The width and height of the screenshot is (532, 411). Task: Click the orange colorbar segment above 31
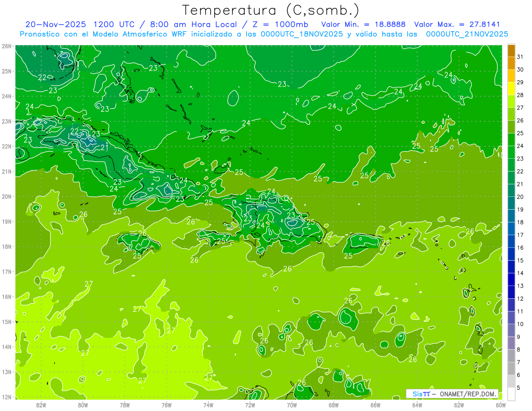[x=512, y=51]
